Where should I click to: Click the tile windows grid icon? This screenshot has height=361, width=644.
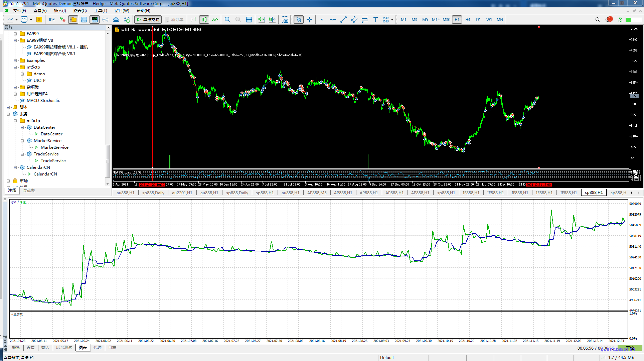click(x=249, y=20)
